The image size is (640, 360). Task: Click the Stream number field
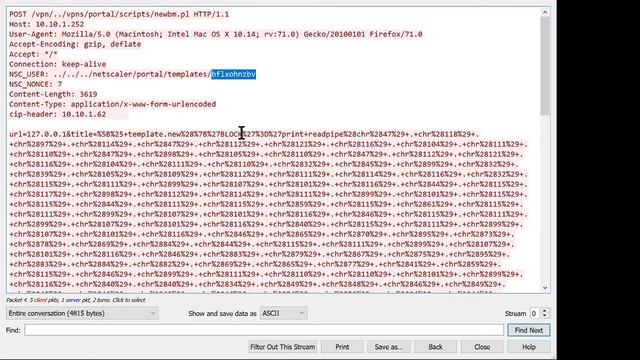point(535,313)
